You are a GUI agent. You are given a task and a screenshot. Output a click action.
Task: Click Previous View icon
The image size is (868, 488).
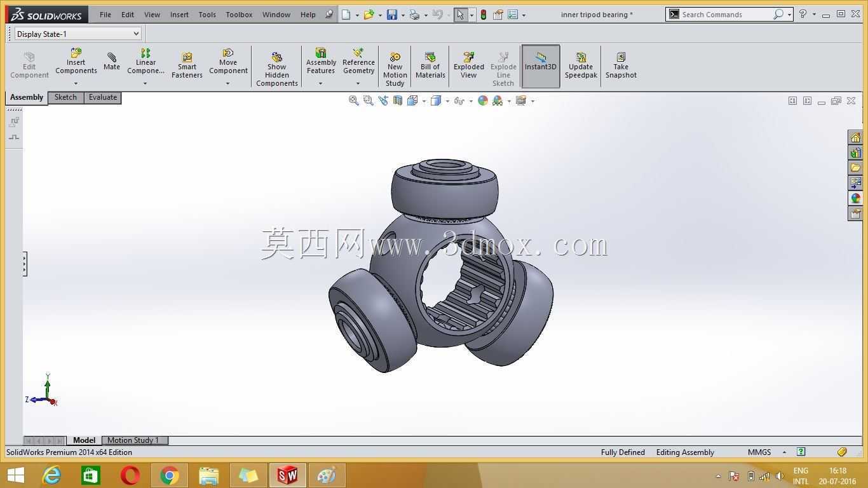tap(383, 100)
